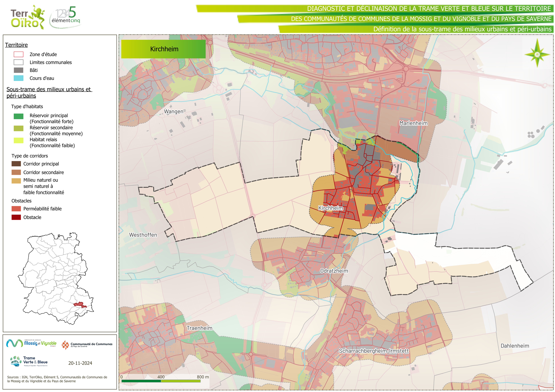This screenshot has height=392, width=555.
Task: Click the Mossig et Vignoble logo
Action: click(x=31, y=343)
